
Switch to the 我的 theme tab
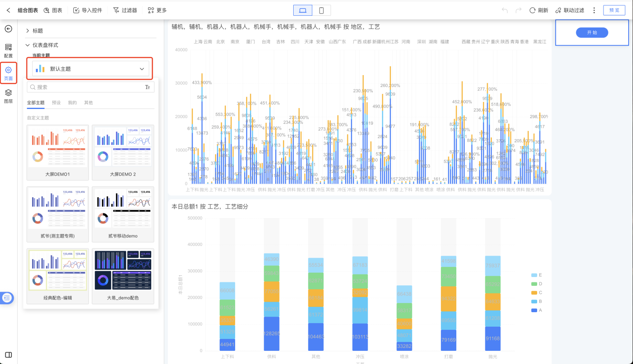click(x=72, y=103)
